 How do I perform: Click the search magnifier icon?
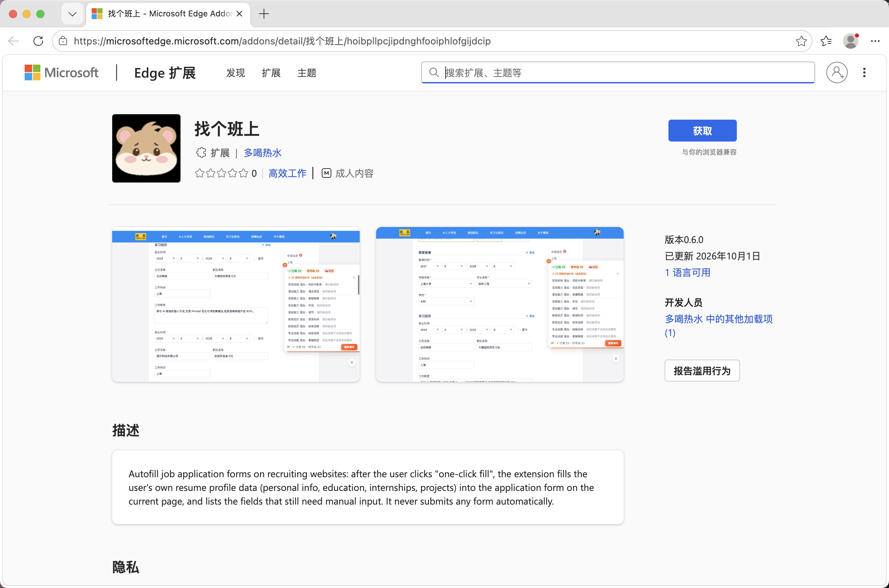(434, 72)
